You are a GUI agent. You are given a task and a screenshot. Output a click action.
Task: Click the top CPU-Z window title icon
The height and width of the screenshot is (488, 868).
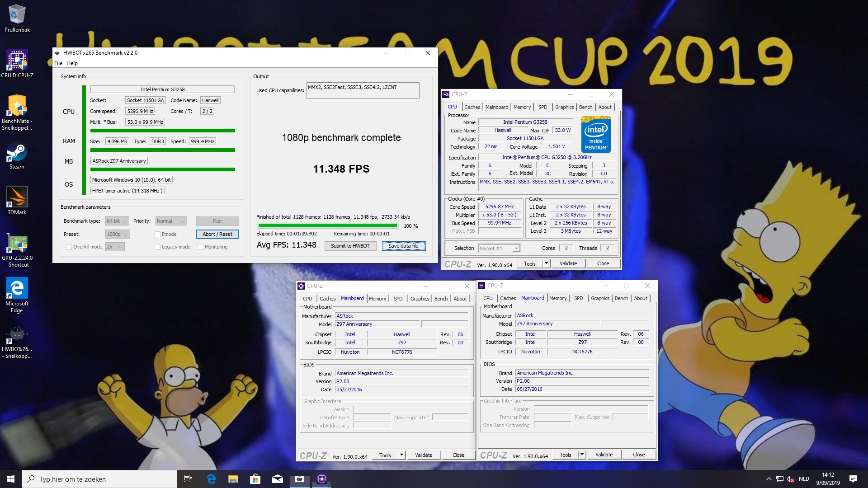[x=446, y=94]
